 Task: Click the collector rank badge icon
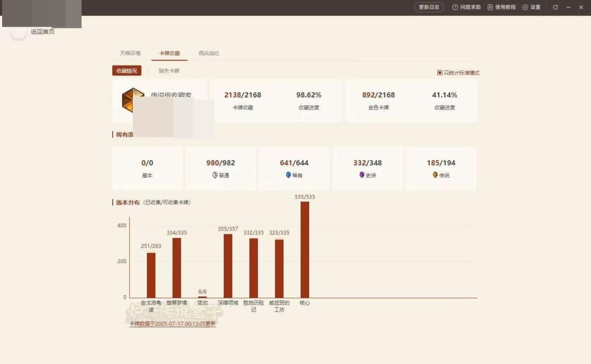(133, 100)
